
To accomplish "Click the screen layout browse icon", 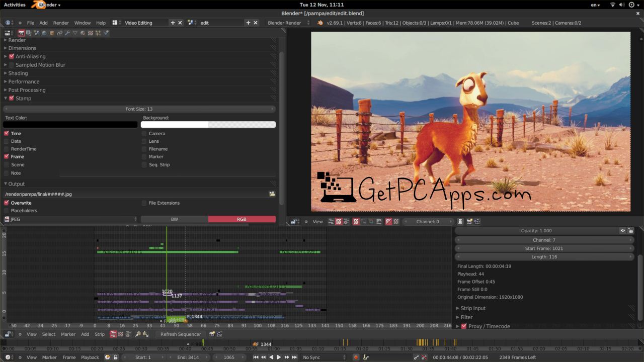I will point(115,23).
